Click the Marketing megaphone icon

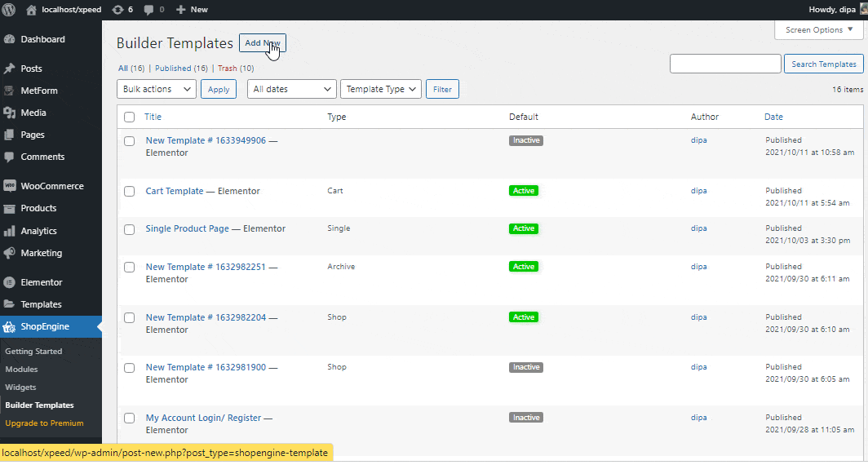10,253
